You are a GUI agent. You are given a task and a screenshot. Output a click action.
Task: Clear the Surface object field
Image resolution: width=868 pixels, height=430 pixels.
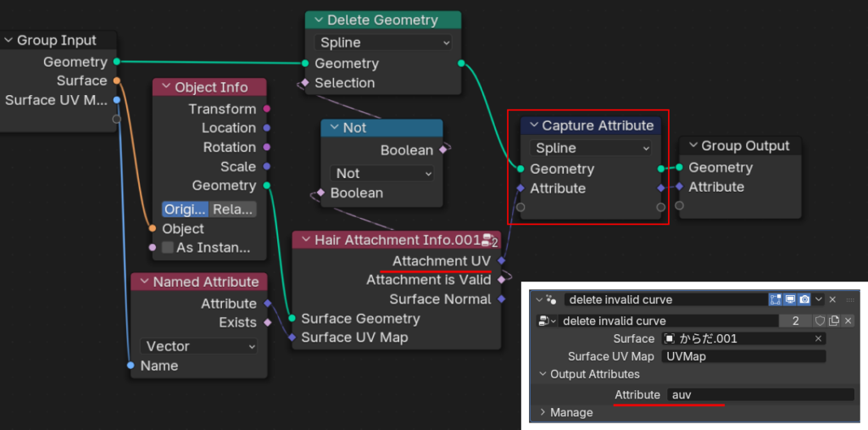coord(818,338)
